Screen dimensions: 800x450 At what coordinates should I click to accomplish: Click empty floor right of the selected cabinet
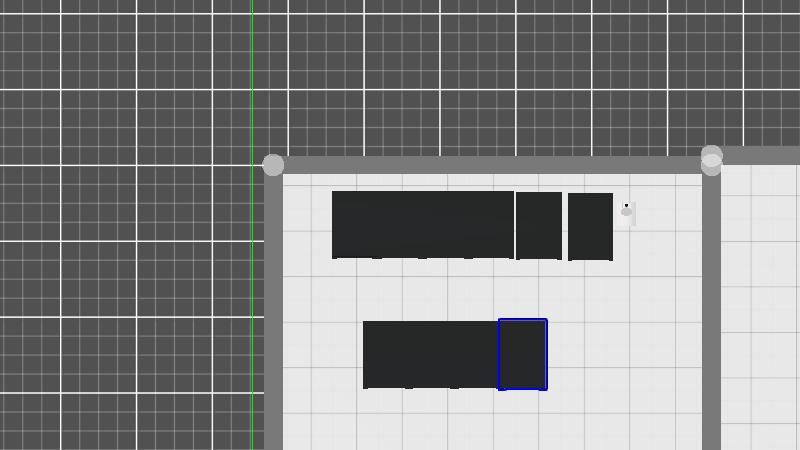pos(620,355)
